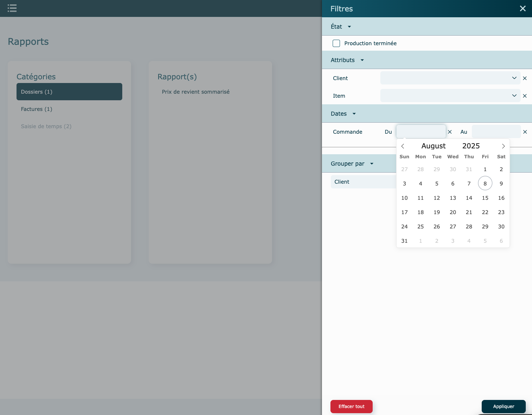
Task: Click the Appliquer button
Action: [x=503, y=407]
